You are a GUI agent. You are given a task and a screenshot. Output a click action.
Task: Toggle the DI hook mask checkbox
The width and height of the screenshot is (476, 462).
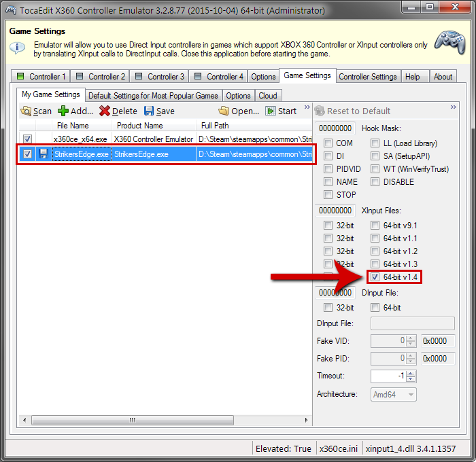pos(328,156)
